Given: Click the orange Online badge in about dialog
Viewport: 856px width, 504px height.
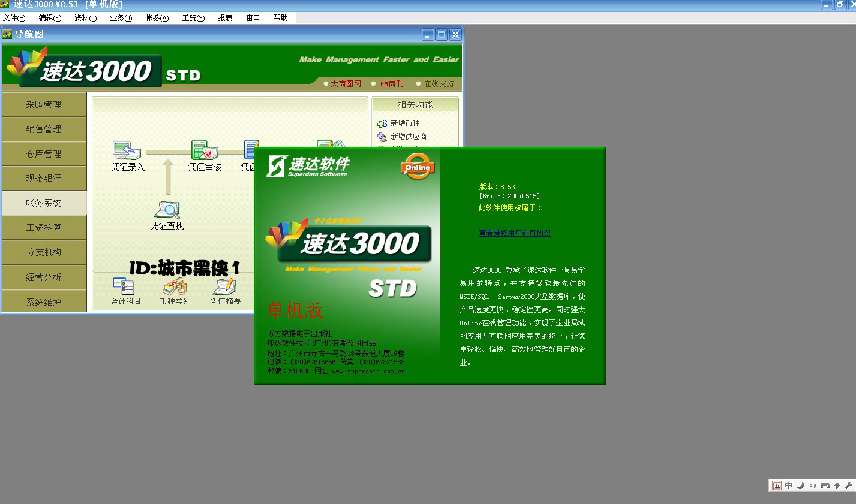Looking at the screenshot, I should tap(418, 167).
